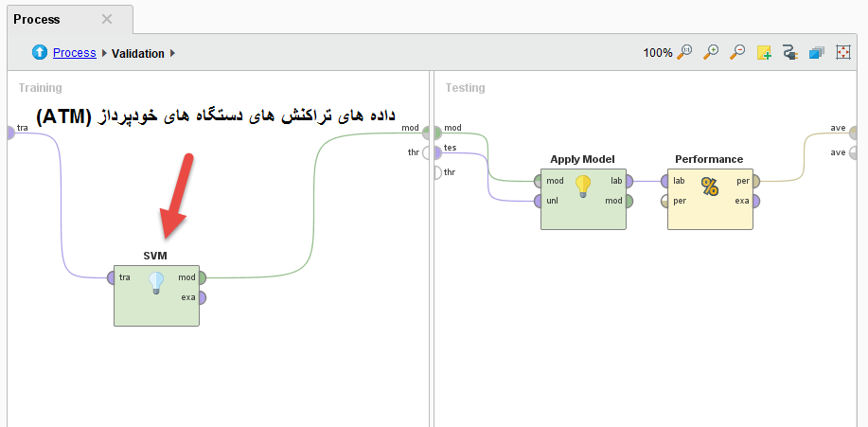Expand the arrow between Process and Validation

[104, 54]
